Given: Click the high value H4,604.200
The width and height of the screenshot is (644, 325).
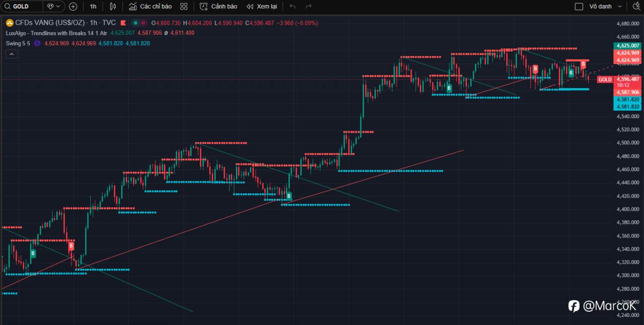Looking at the screenshot, I should 198,23.
